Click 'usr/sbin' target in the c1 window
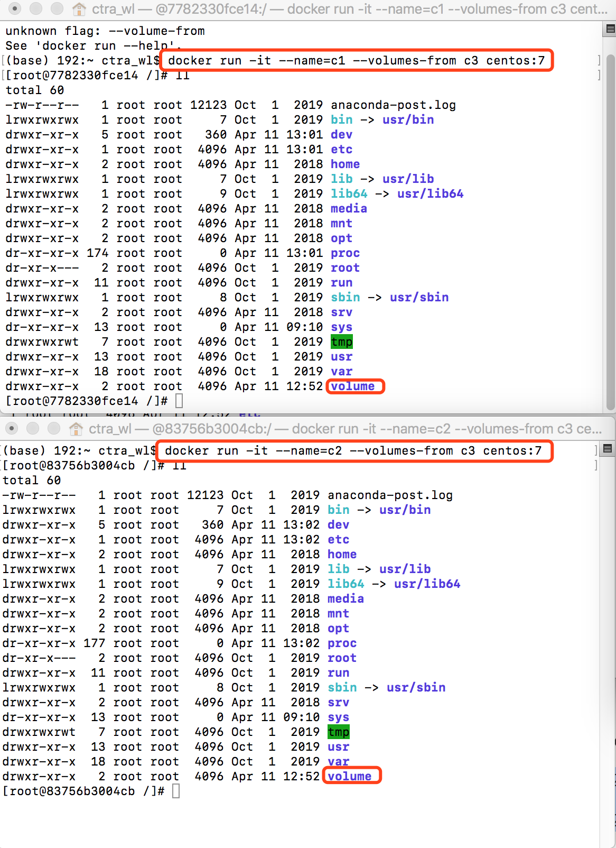Image resolution: width=616 pixels, height=848 pixels. pyautogui.click(x=419, y=298)
